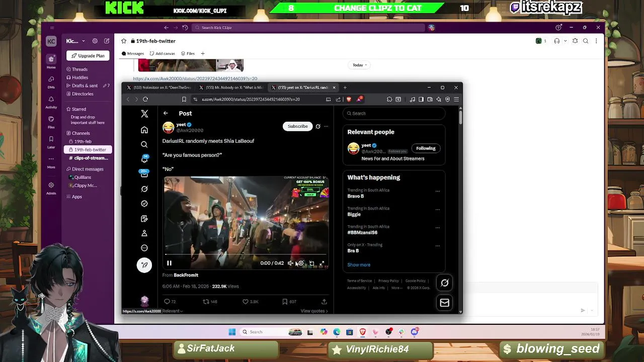Open new browser tab plus button
Screen dimensions: 644x362
tap(345, 87)
